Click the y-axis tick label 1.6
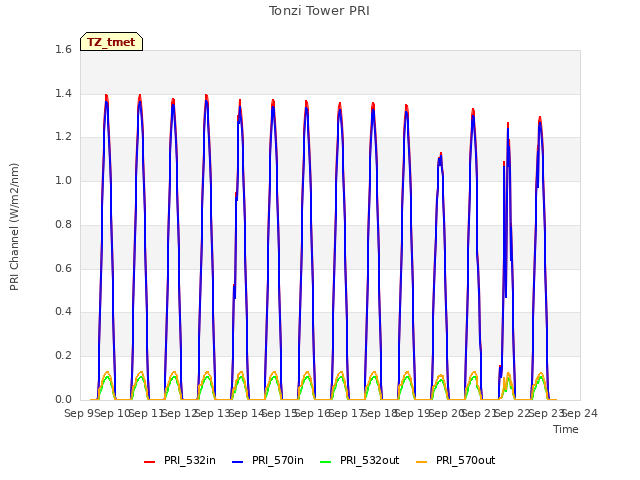Viewport: 640px width, 480px height. [x=63, y=50]
